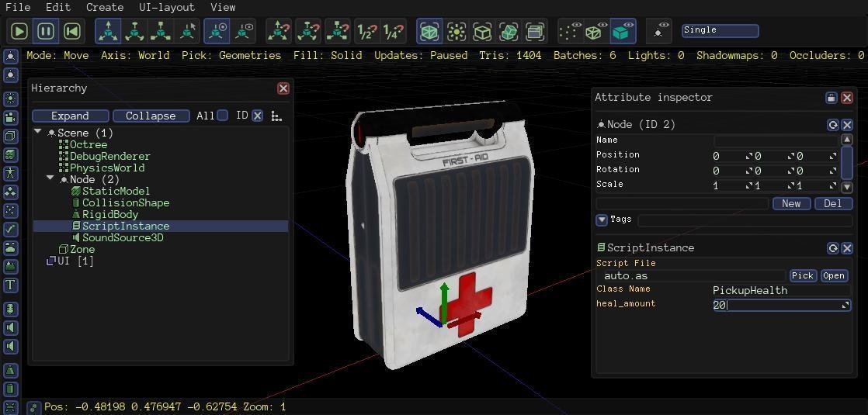Viewport: 868px width, 415px height.
Task: Lock the Attribute inspector panel
Action: point(832,98)
